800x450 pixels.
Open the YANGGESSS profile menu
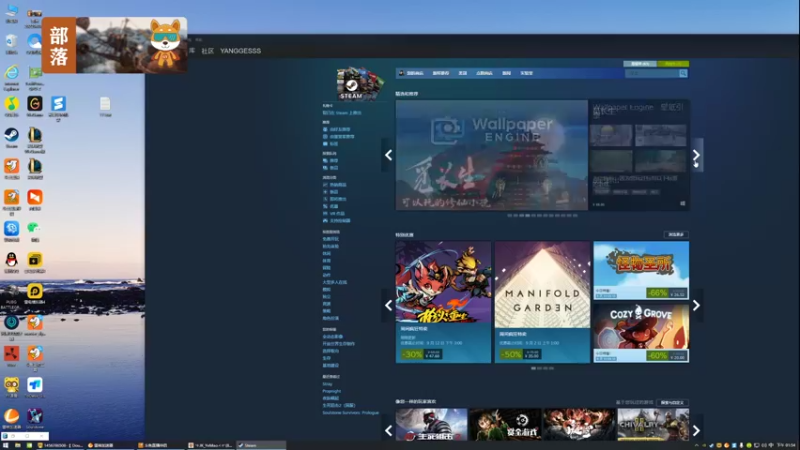point(240,51)
